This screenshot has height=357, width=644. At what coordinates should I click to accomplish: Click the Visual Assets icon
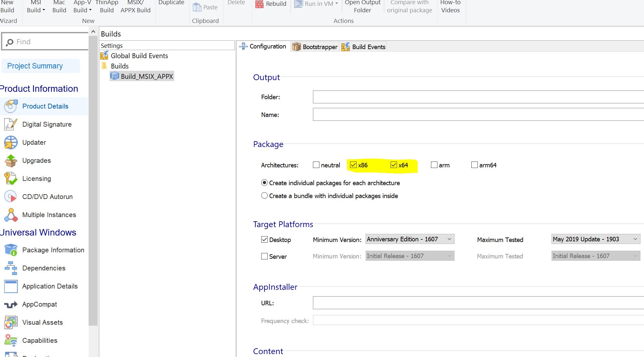click(11, 322)
